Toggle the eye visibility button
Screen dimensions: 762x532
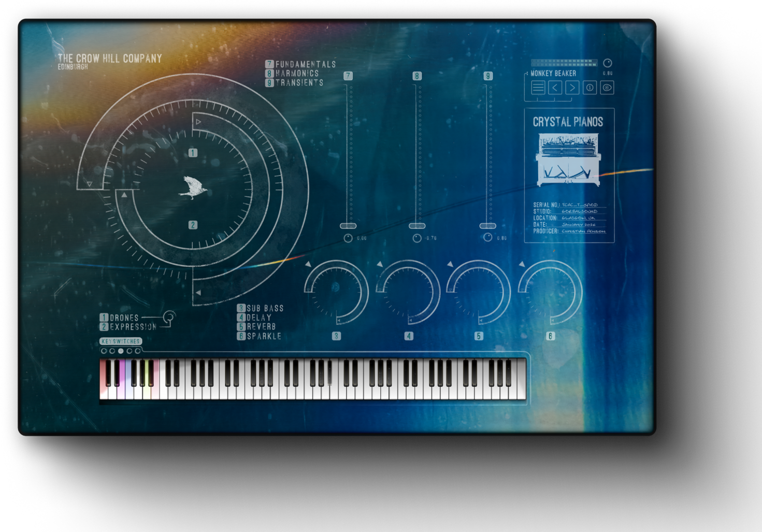tap(607, 88)
